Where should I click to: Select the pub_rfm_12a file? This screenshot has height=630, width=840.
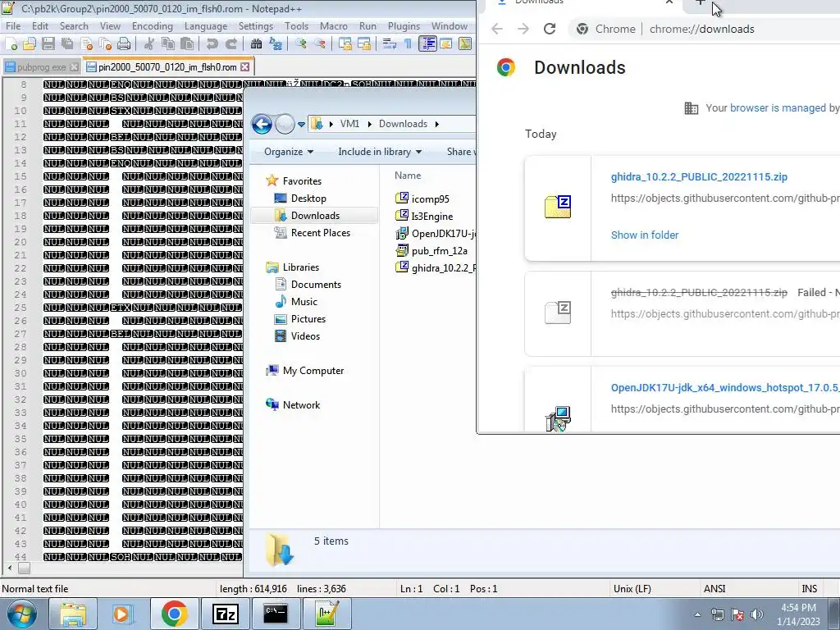coord(440,251)
